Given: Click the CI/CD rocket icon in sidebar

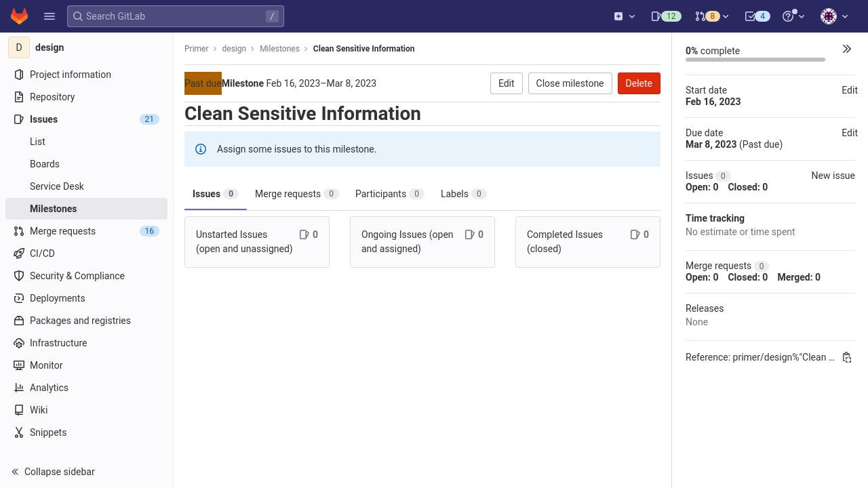Looking at the screenshot, I should [x=18, y=253].
